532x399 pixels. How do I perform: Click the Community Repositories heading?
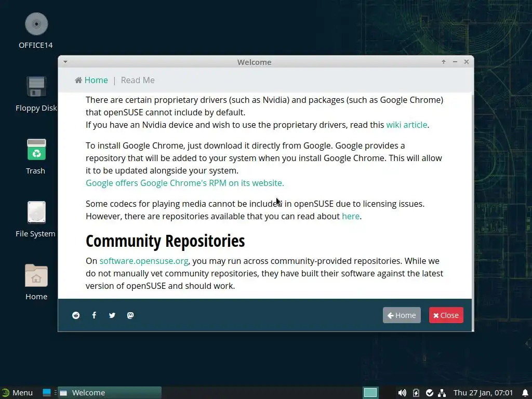coord(165,241)
